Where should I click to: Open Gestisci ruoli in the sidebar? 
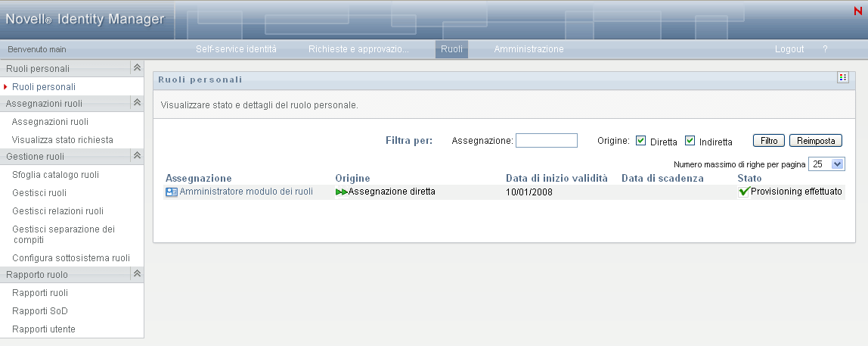point(39,193)
